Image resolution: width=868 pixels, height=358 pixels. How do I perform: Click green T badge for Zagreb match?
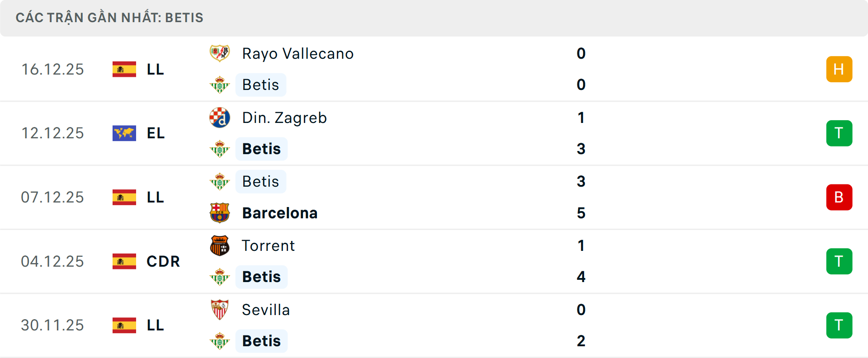click(839, 133)
